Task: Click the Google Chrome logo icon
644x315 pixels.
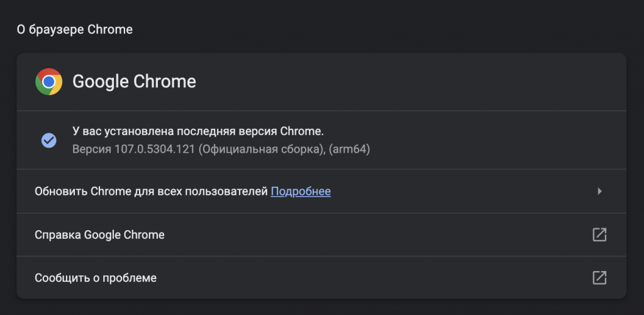Action: pos(48,82)
